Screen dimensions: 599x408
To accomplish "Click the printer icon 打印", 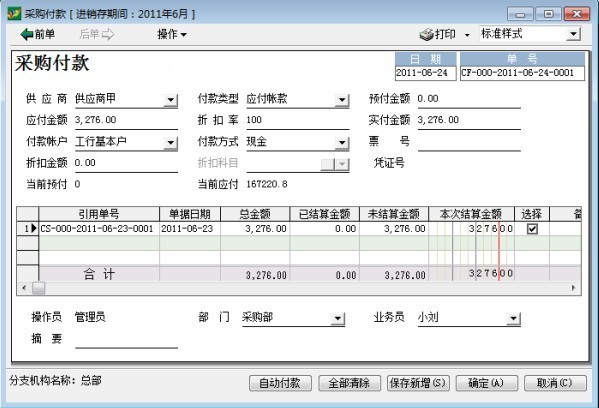I will pos(437,34).
